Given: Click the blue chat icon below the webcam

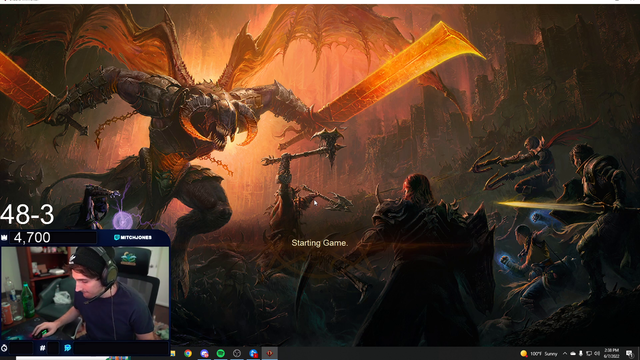Looking at the screenshot, I should [68, 348].
